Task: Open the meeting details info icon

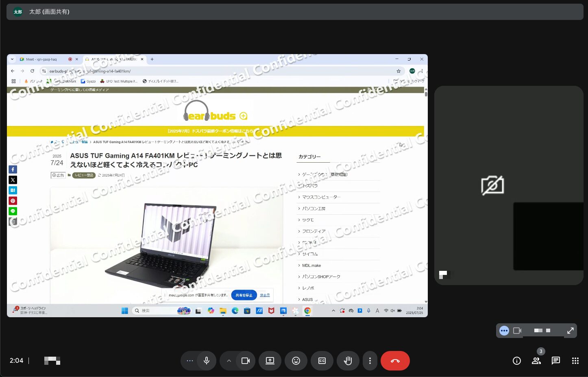Action: tap(516, 361)
